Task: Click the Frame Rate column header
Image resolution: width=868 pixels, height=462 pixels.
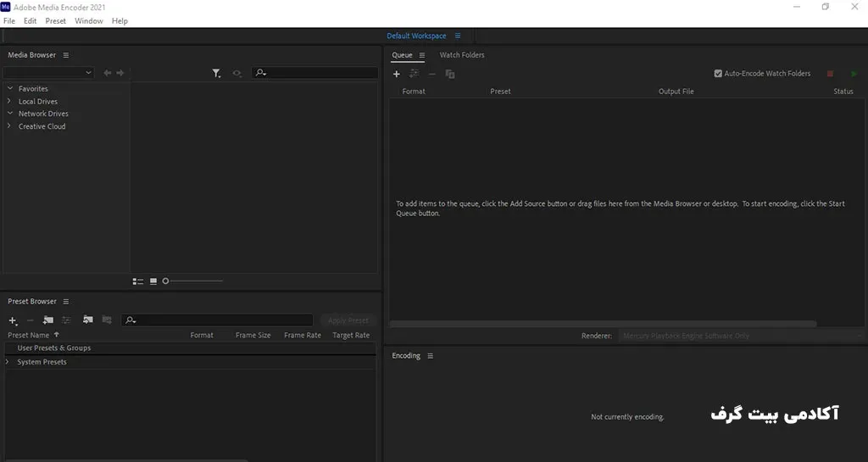Action: (303, 335)
